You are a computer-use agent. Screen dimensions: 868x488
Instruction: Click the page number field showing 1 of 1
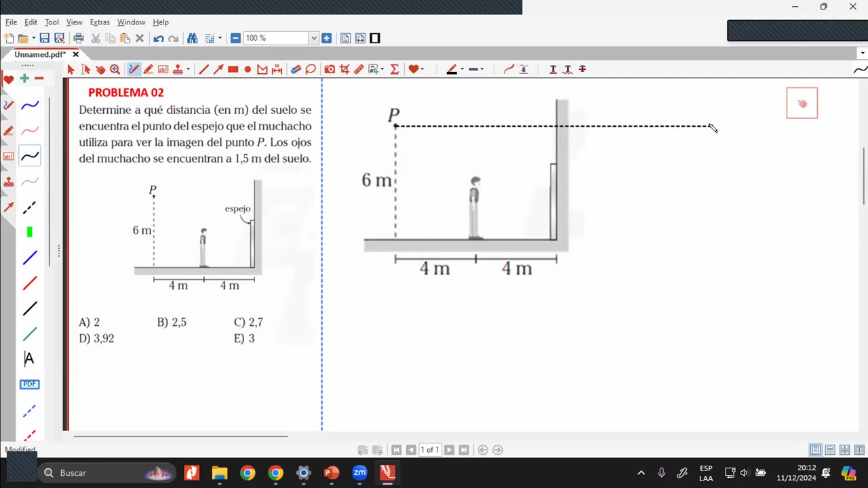tap(430, 450)
